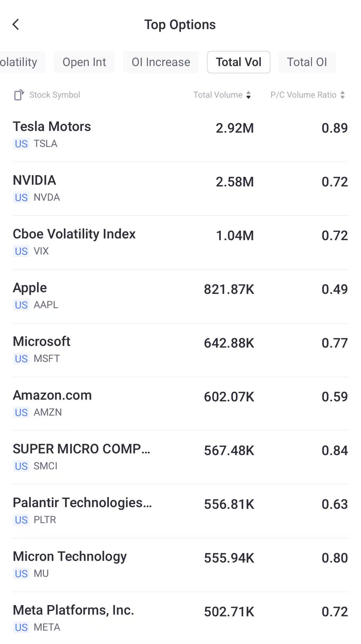The height and width of the screenshot is (644, 361).
Task: Sort by P/C Volume Ratio arrows
Action: [x=342, y=95]
